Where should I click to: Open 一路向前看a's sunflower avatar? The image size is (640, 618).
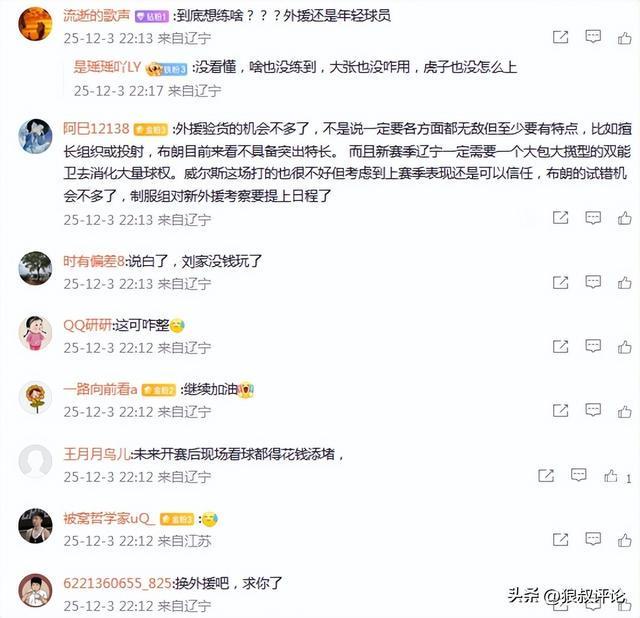coord(36,398)
